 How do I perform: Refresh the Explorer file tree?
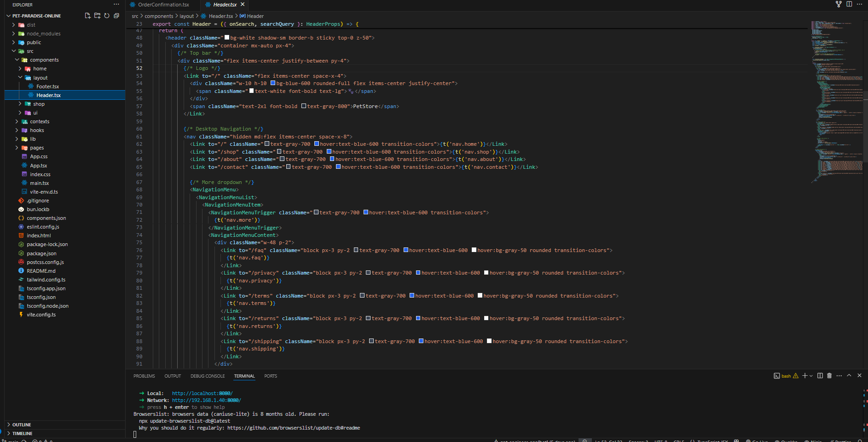click(x=107, y=16)
